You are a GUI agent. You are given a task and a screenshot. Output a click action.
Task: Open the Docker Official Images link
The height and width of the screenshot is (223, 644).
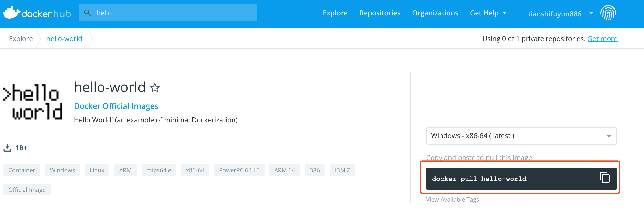[x=116, y=106]
